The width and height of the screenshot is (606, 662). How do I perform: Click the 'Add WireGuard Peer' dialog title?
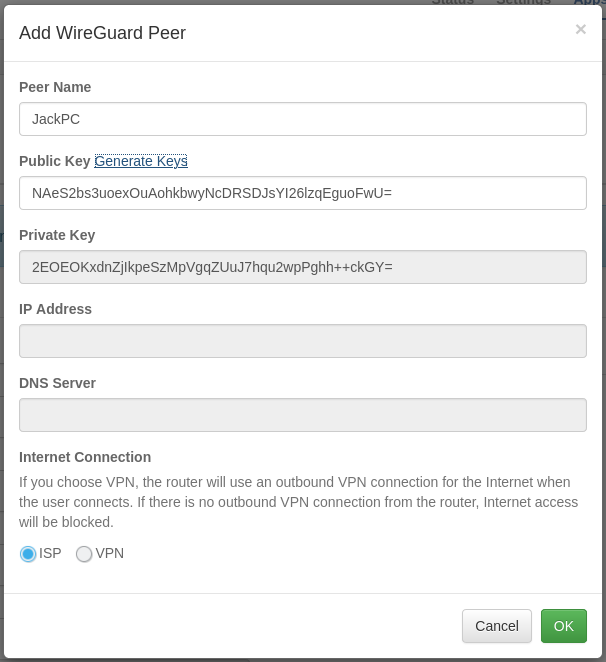pyautogui.click(x=102, y=33)
